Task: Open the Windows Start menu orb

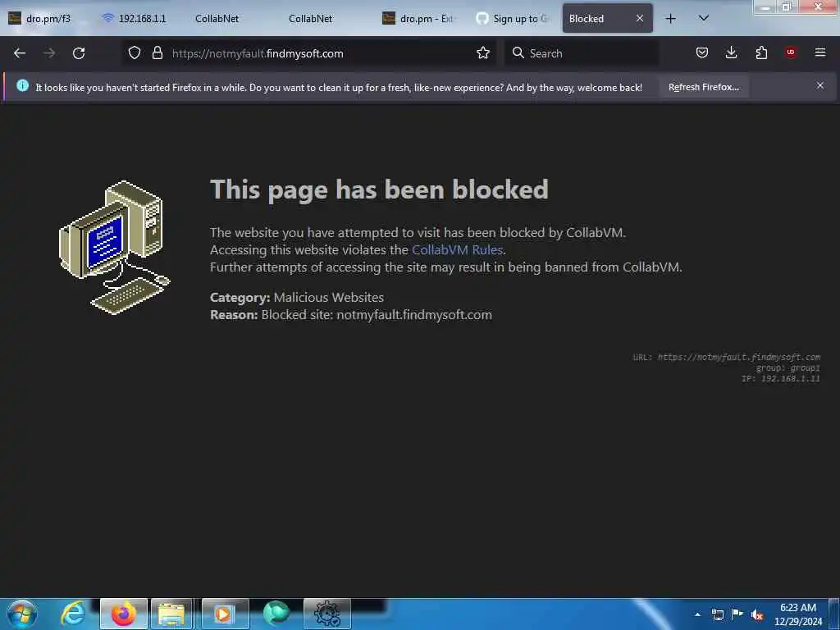Action: pyautogui.click(x=22, y=614)
